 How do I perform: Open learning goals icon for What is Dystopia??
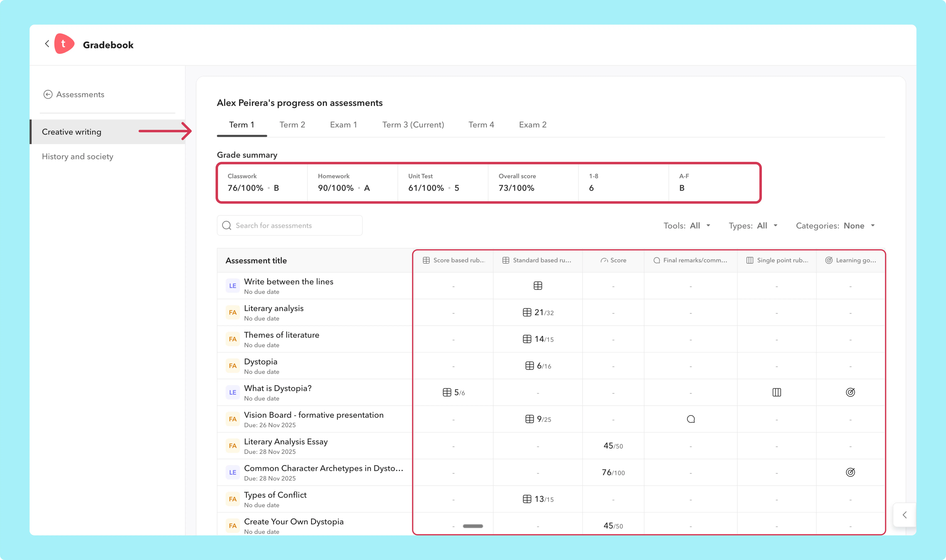point(850,392)
